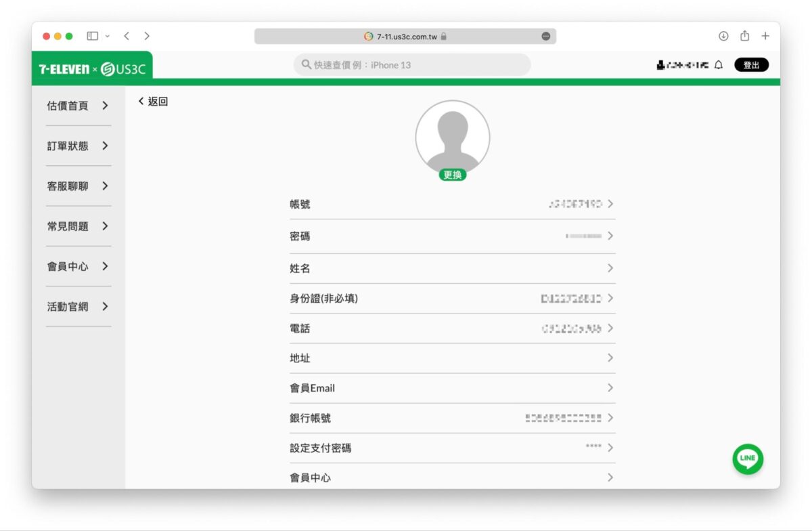Click the chevron on the 帳號 row
This screenshot has height=531, width=812.
[610, 204]
